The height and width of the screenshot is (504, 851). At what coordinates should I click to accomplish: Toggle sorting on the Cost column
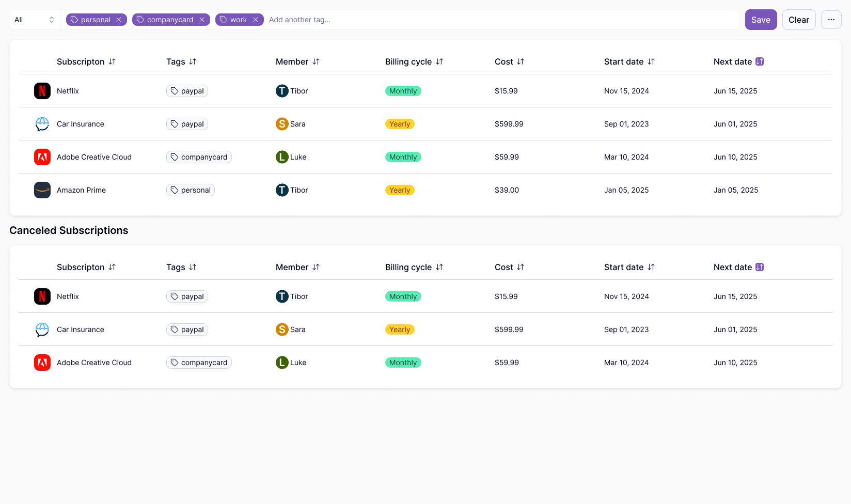tap(521, 61)
